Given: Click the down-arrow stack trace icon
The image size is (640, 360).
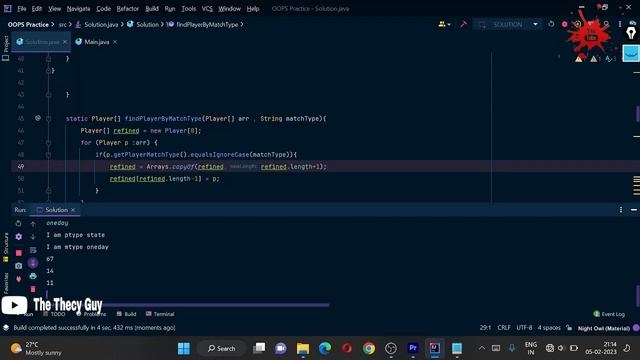Looking at the screenshot, I should click(x=33, y=237).
